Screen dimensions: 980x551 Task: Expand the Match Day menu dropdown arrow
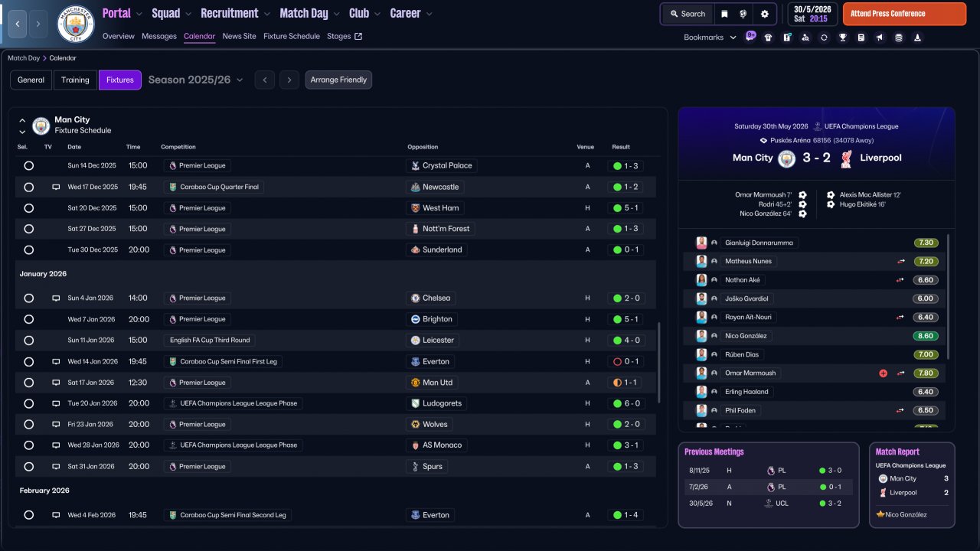pos(336,14)
